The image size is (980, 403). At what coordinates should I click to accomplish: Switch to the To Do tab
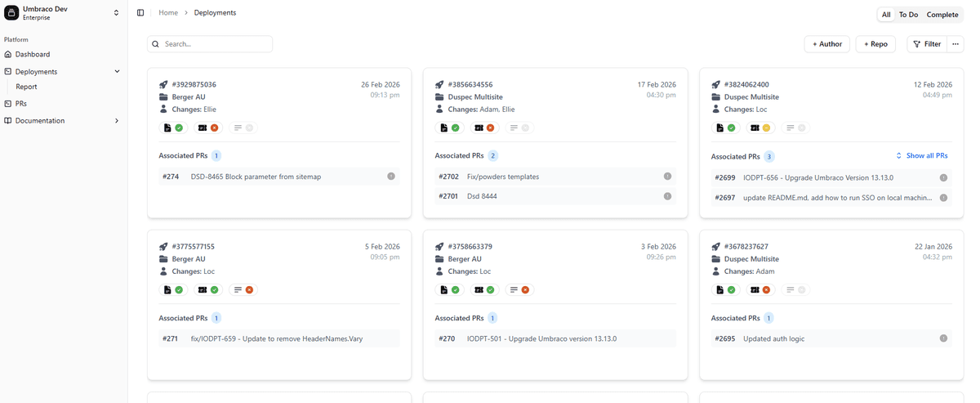tap(908, 15)
